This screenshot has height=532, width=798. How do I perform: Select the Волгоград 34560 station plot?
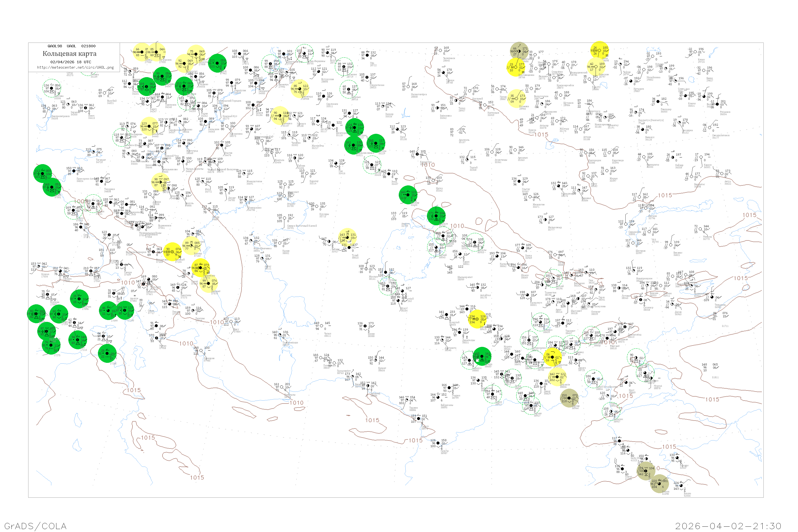click(x=184, y=143)
